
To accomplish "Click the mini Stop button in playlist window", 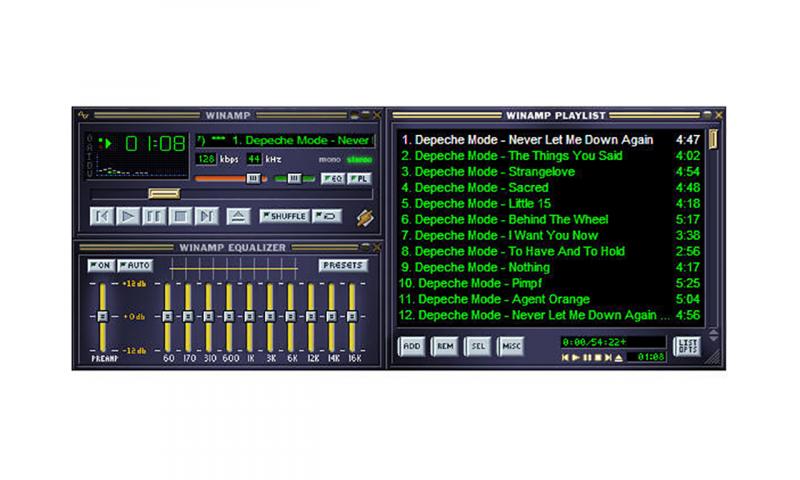I will coord(598,358).
